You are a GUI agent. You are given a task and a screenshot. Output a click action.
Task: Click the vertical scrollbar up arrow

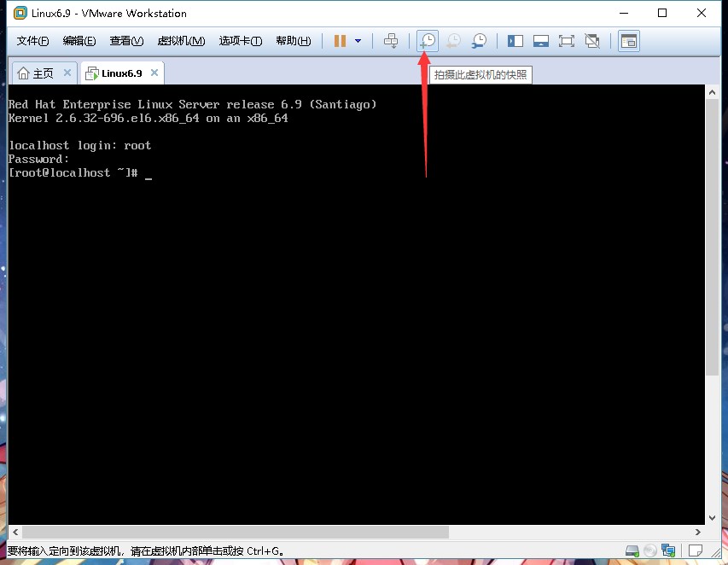(x=713, y=92)
